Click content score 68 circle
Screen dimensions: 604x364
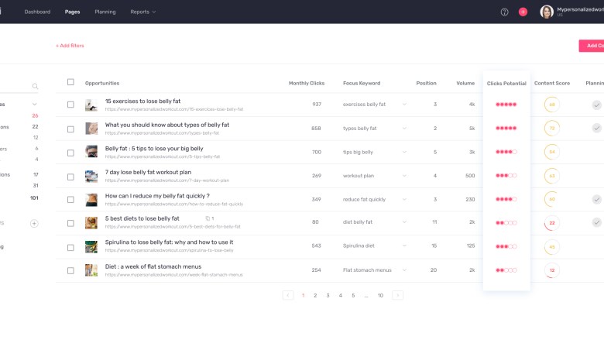[x=551, y=105]
